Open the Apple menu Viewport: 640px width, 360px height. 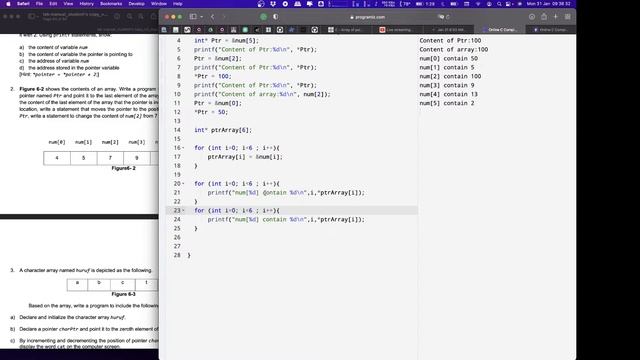tap(8, 4)
